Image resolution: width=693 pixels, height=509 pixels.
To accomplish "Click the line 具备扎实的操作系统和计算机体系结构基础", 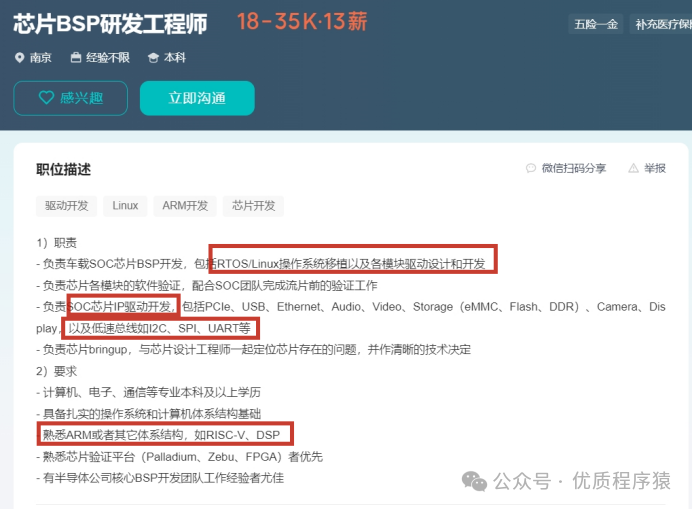I will coord(148,414).
